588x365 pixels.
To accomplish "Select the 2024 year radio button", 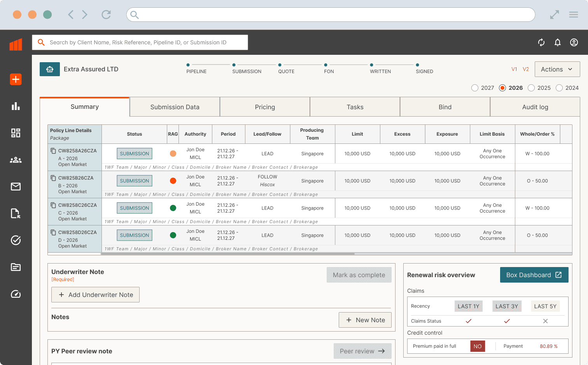I will point(559,88).
